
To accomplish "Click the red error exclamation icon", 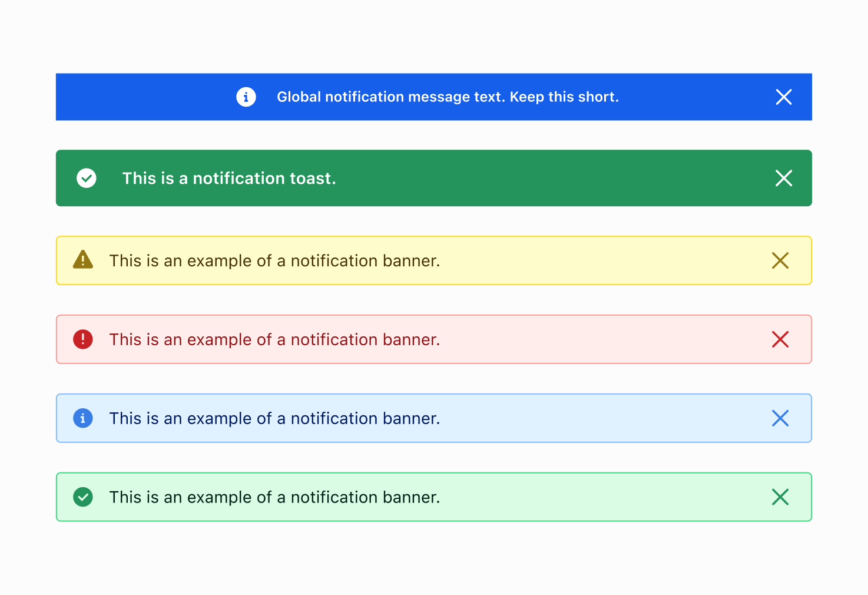I will (x=83, y=339).
